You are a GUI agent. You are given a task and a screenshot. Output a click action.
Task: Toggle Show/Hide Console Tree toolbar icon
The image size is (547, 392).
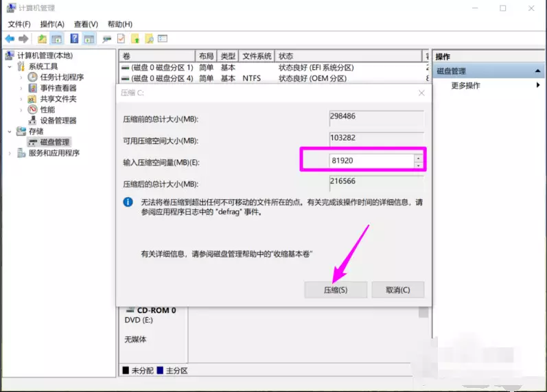tap(56, 38)
